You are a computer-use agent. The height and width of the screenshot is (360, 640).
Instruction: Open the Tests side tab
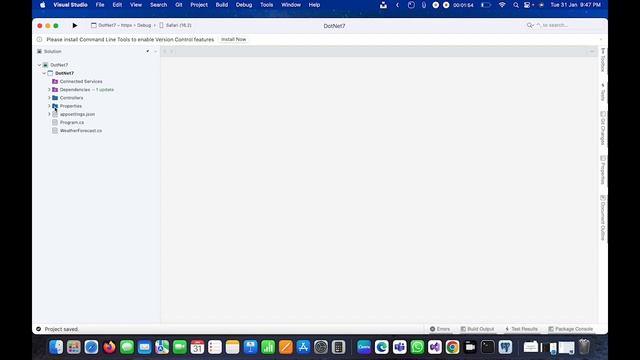pyautogui.click(x=603, y=92)
